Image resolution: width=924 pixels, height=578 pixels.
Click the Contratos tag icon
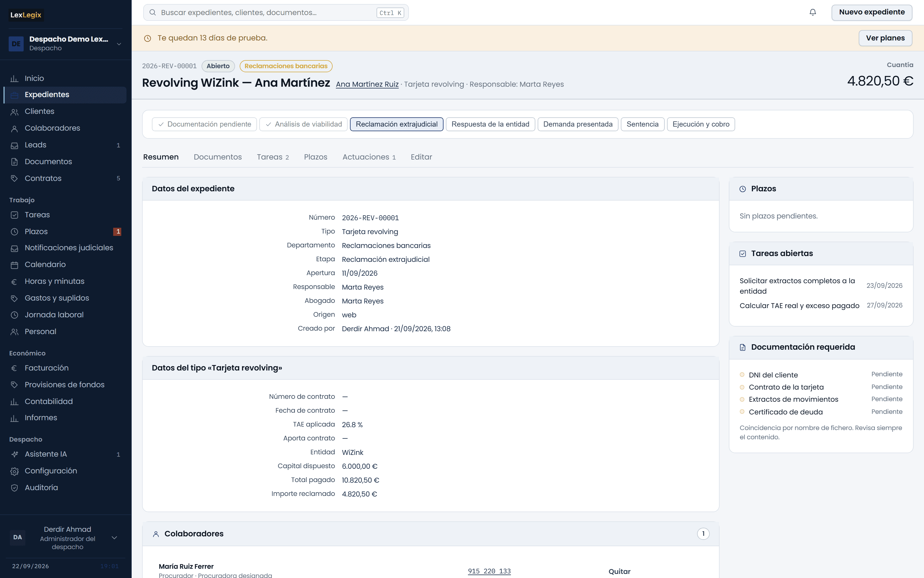14,179
